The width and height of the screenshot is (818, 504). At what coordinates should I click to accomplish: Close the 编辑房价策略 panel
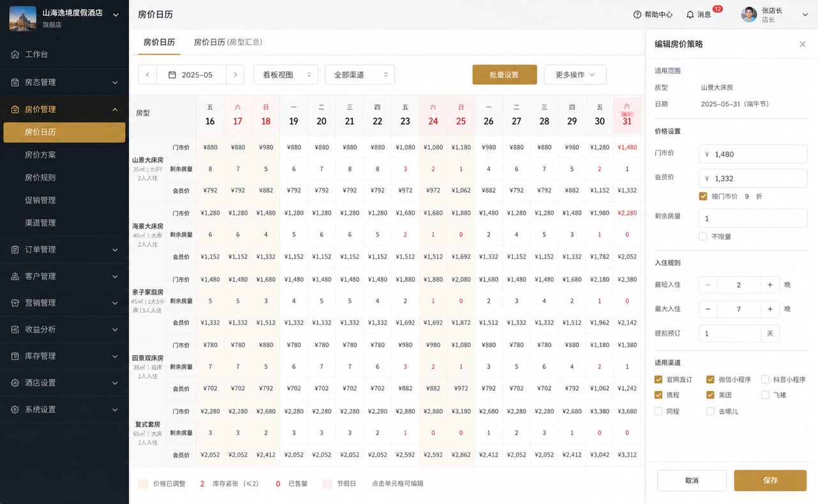click(803, 44)
